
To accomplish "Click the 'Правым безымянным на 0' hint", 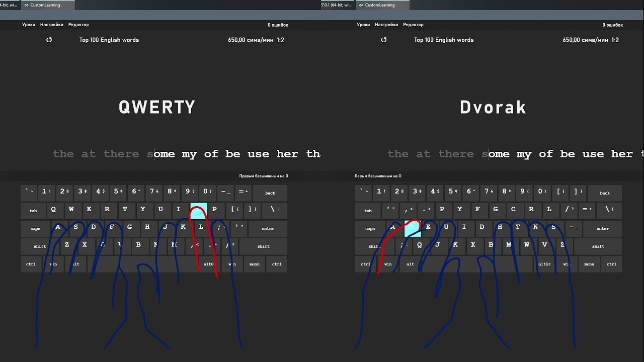I will click(x=264, y=176).
